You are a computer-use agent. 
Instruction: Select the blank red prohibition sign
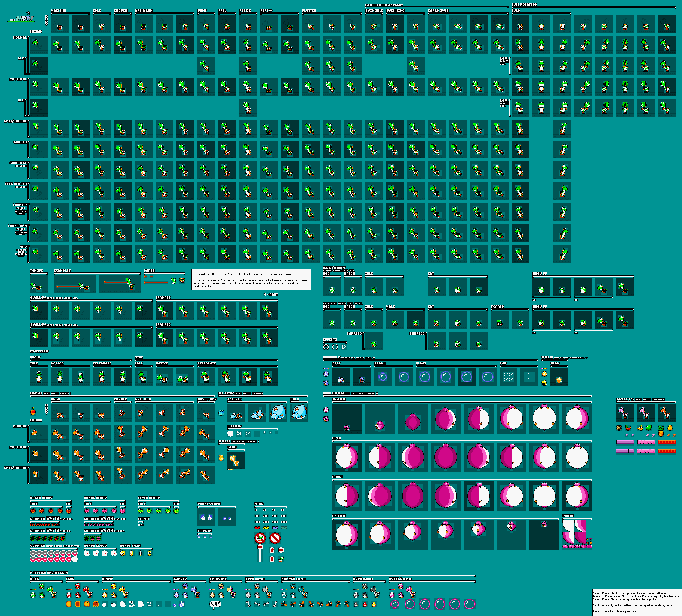275,538
